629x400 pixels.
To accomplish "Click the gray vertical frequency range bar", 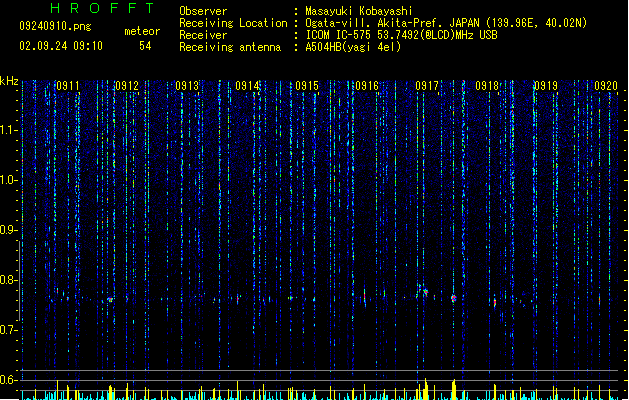I will pos(19,281).
